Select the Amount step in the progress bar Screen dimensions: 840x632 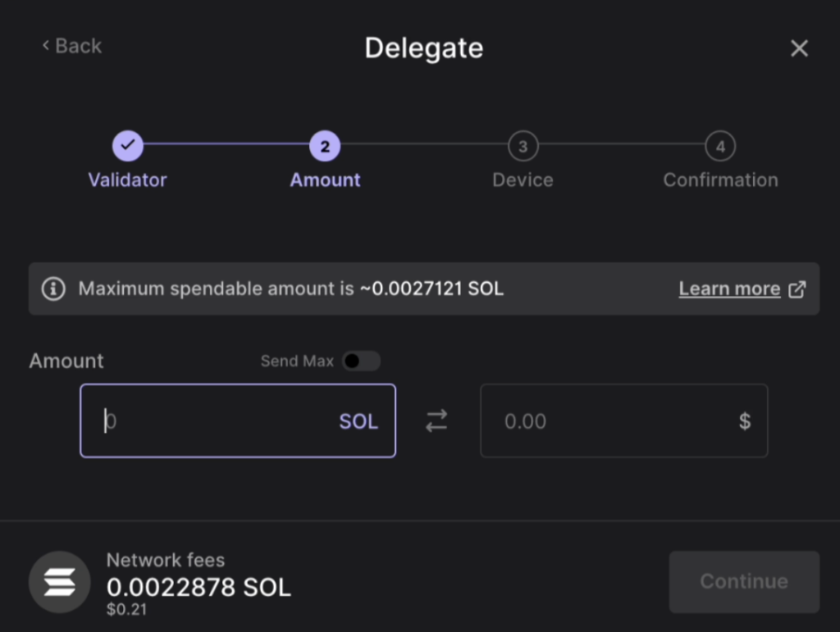324,145
